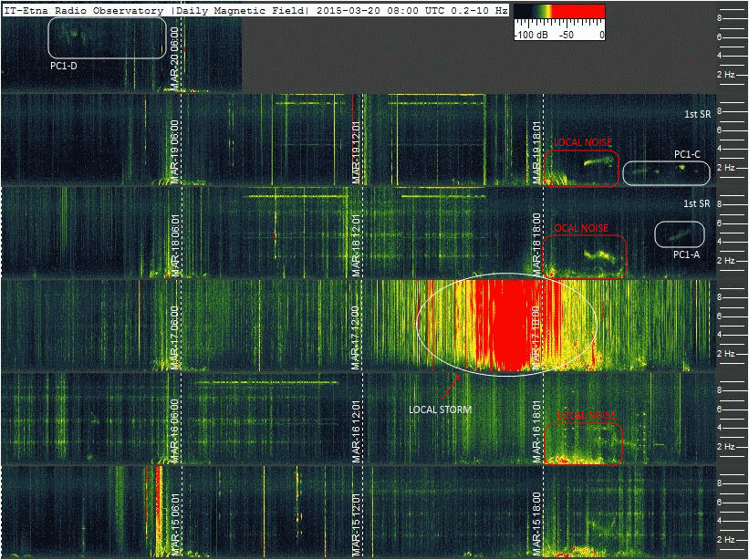
Task: Click the PC1-D highlighted box
Action: 107,38
